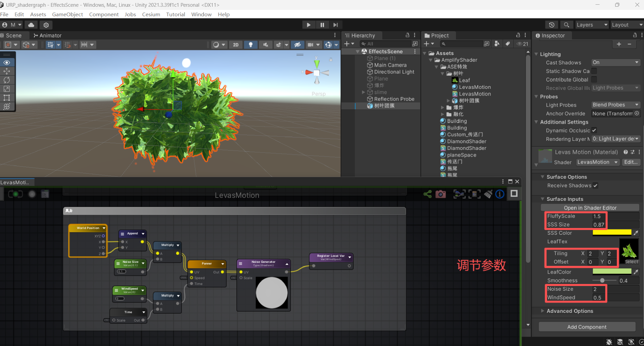Open the Layers dropdown
Screen dimensions: 644x346
pyautogui.click(x=592, y=25)
